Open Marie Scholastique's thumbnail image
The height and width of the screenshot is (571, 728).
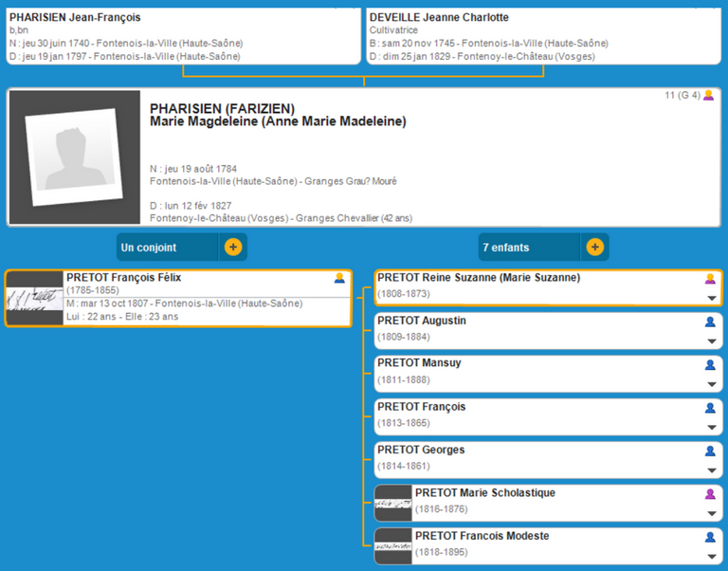(393, 504)
